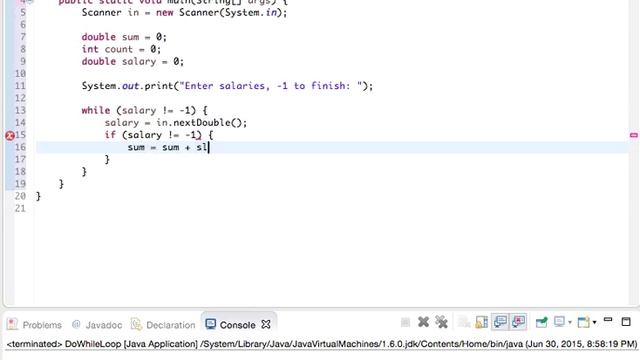The image size is (640, 360).
Task: Click line number 7 in gutter
Action: click(23, 37)
